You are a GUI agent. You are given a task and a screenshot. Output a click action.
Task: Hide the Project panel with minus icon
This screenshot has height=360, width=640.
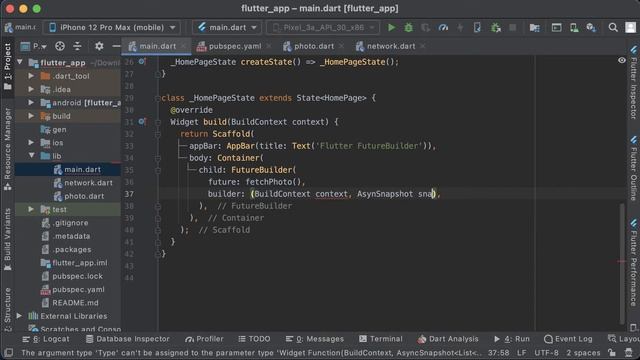point(116,46)
